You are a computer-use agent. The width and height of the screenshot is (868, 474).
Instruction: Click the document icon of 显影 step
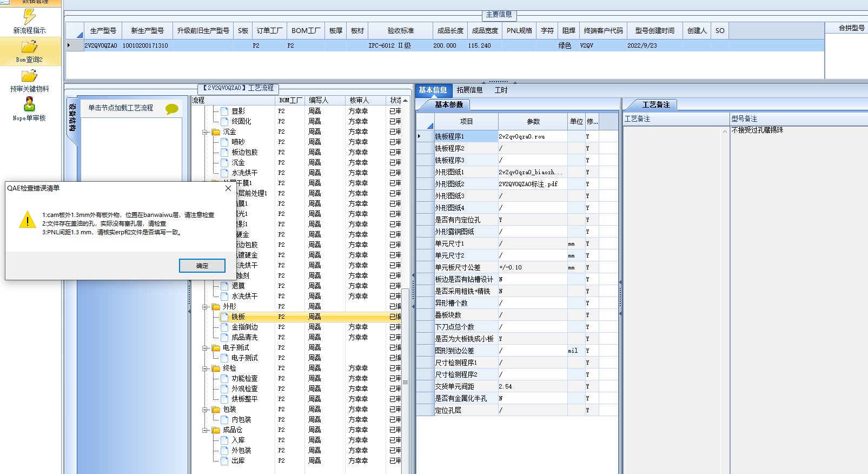[x=224, y=111]
